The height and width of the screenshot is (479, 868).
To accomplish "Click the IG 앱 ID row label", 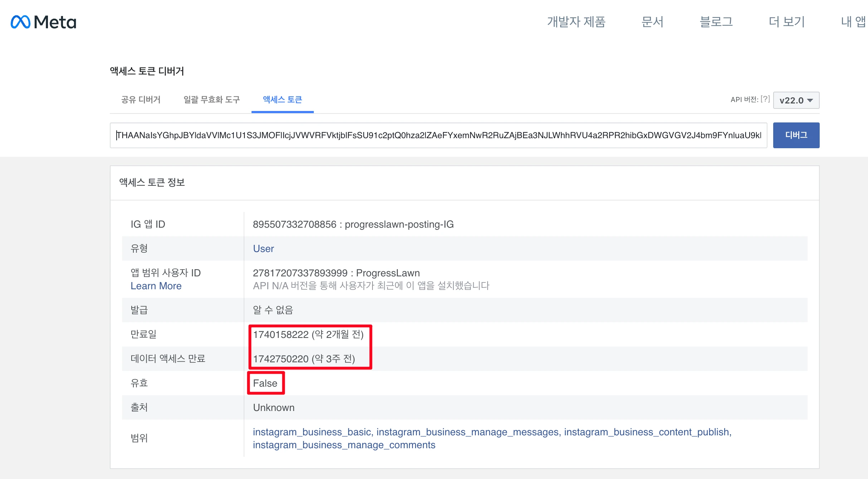I will pyautogui.click(x=148, y=224).
